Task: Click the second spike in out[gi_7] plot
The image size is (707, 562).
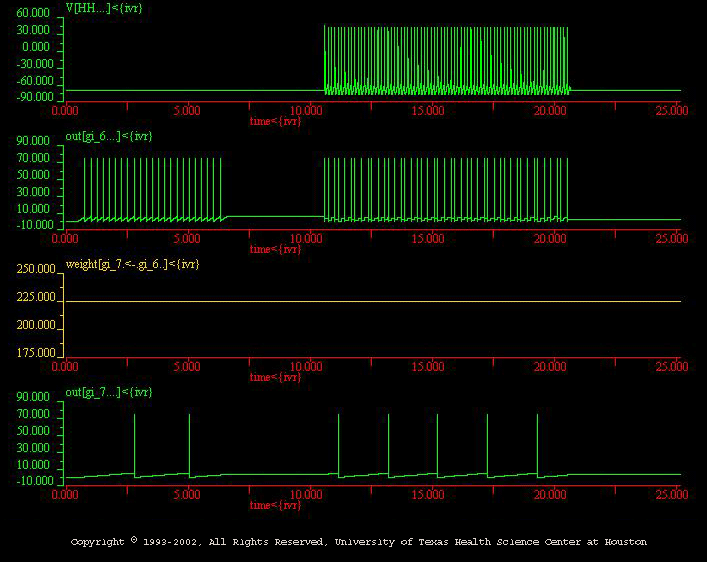Action: click(189, 444)
